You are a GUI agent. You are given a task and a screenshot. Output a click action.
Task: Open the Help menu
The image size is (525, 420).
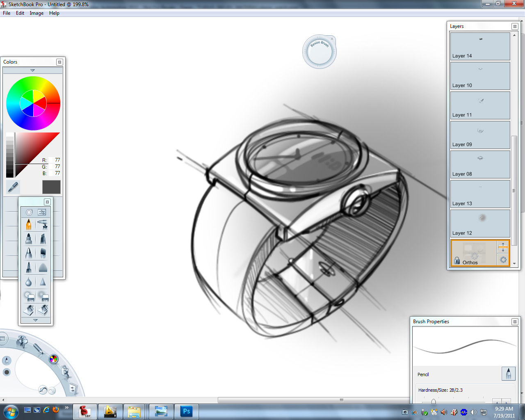coord(54,13)
